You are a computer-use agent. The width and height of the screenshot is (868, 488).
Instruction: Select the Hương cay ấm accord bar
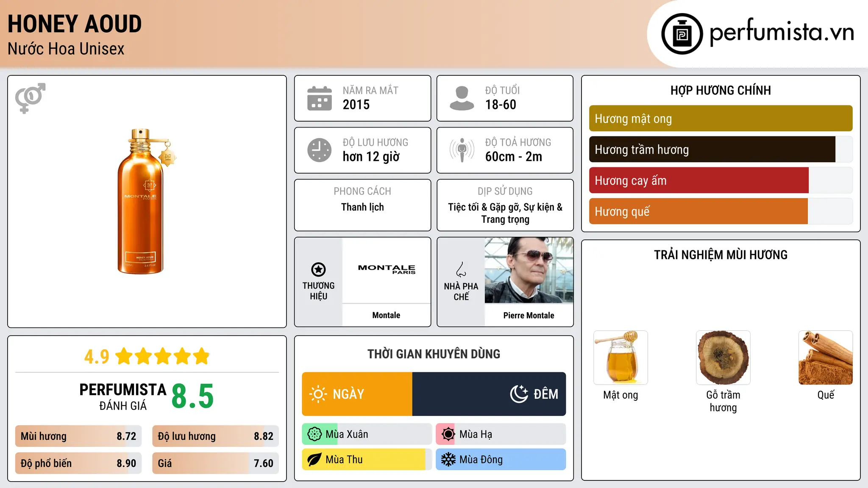pyautogui.click(x=721, y=180)
